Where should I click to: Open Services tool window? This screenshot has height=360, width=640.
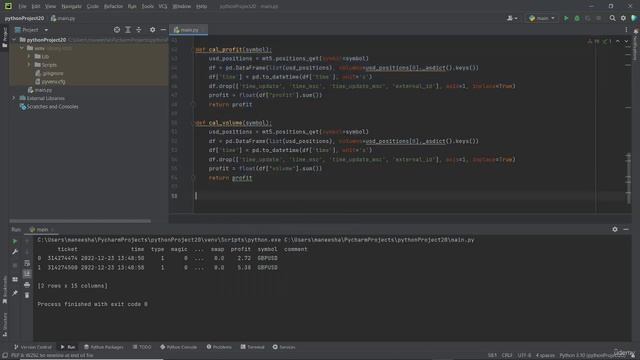[x=284, y=347]
